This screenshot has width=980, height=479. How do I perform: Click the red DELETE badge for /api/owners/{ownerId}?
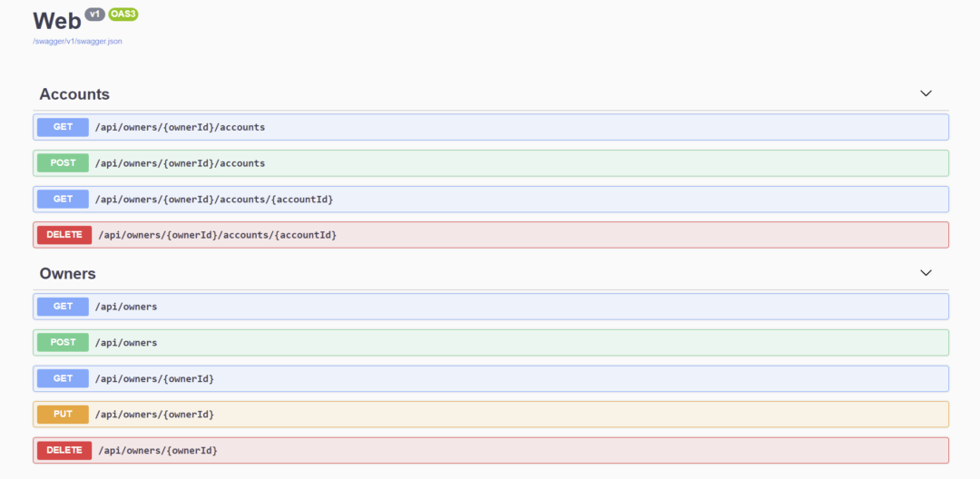(x=64, y=450)
